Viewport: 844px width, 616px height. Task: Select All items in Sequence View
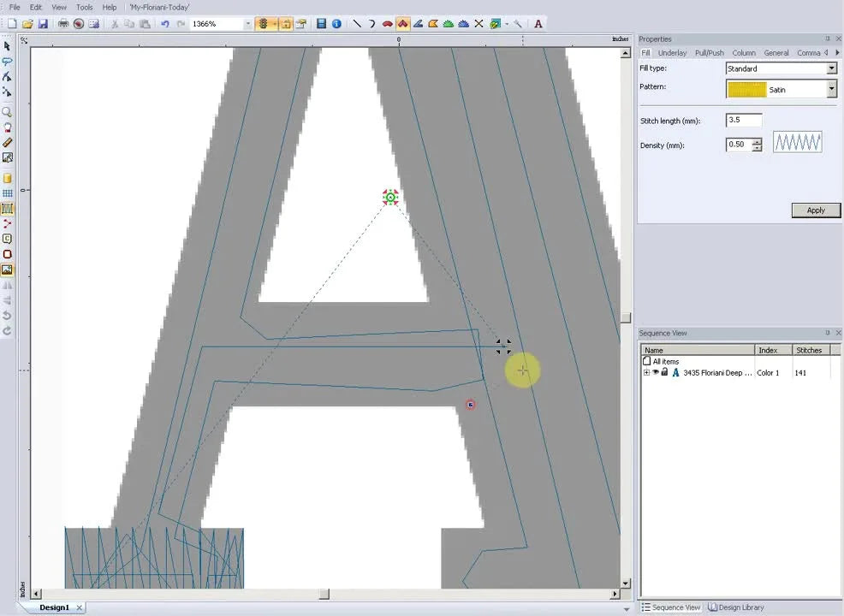665,362
